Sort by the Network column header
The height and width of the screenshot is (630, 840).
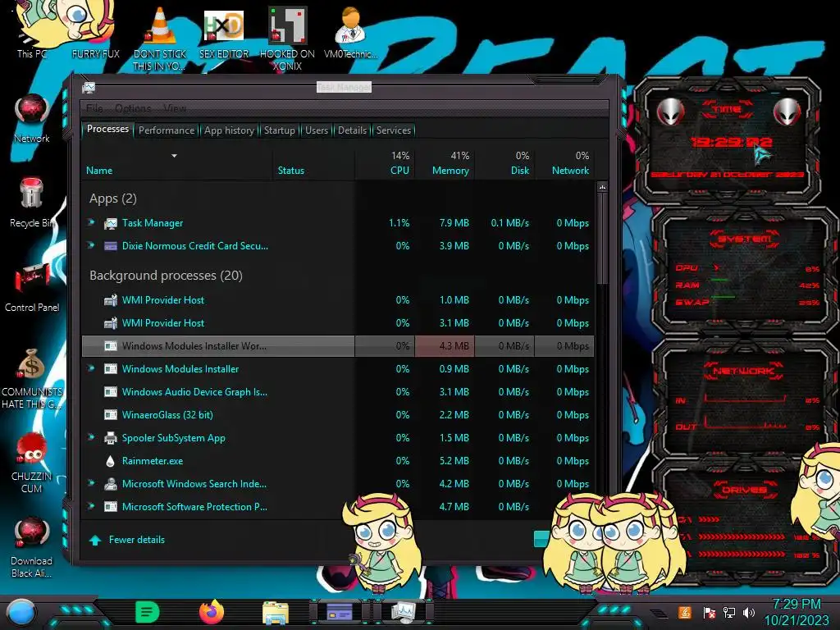pyautogui.click(x=564, y=163)
